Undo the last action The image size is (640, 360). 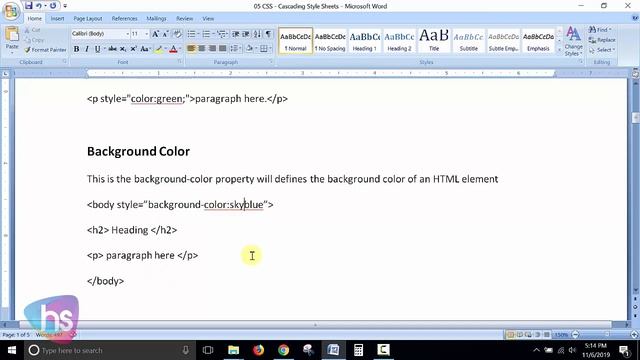(x=39, y=6)
